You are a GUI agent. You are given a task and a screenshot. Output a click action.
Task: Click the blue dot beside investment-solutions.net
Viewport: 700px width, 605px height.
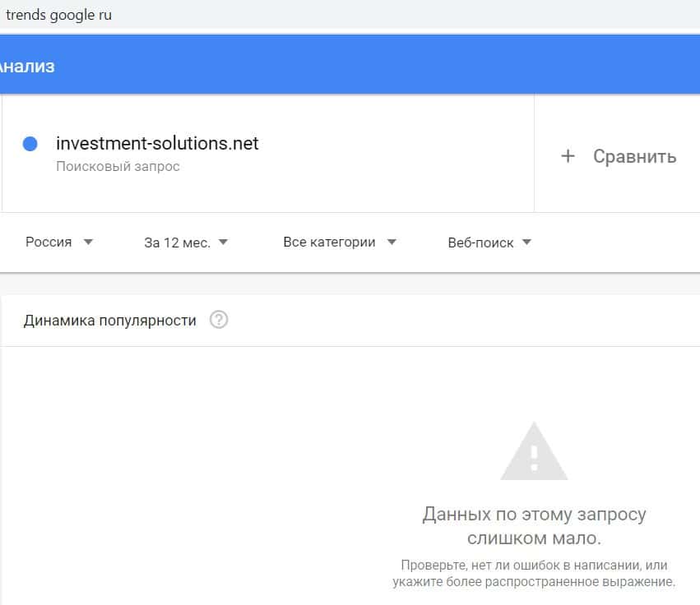(x=30, y=144)
